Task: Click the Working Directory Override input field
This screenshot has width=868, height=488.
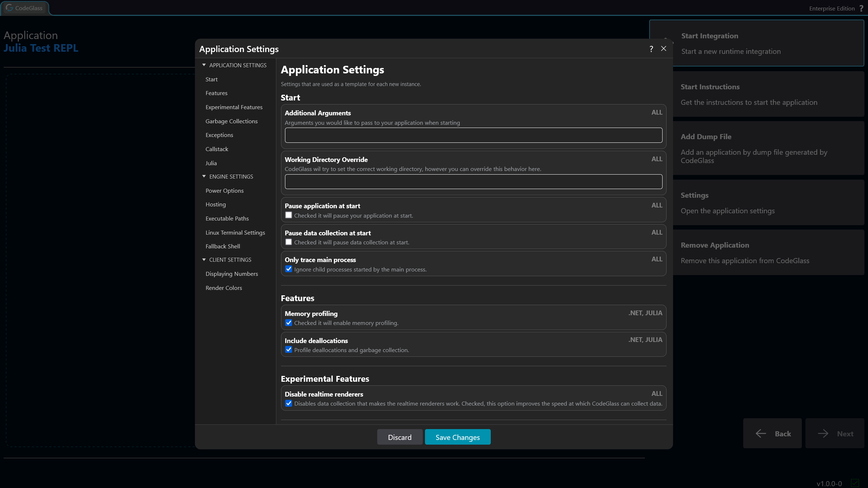Action: pos(473,181)
